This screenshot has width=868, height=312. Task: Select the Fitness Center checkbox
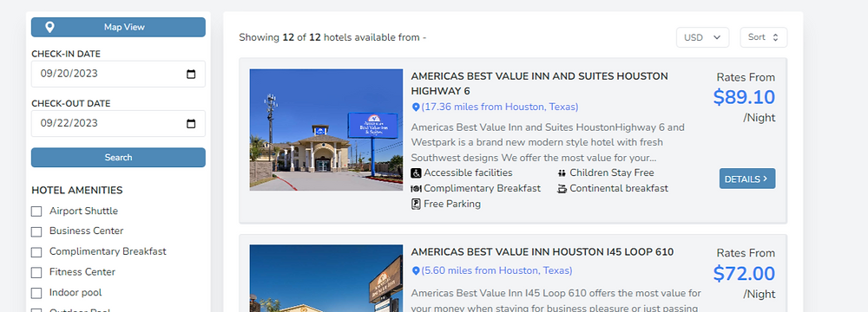click(x=36, y=273)
